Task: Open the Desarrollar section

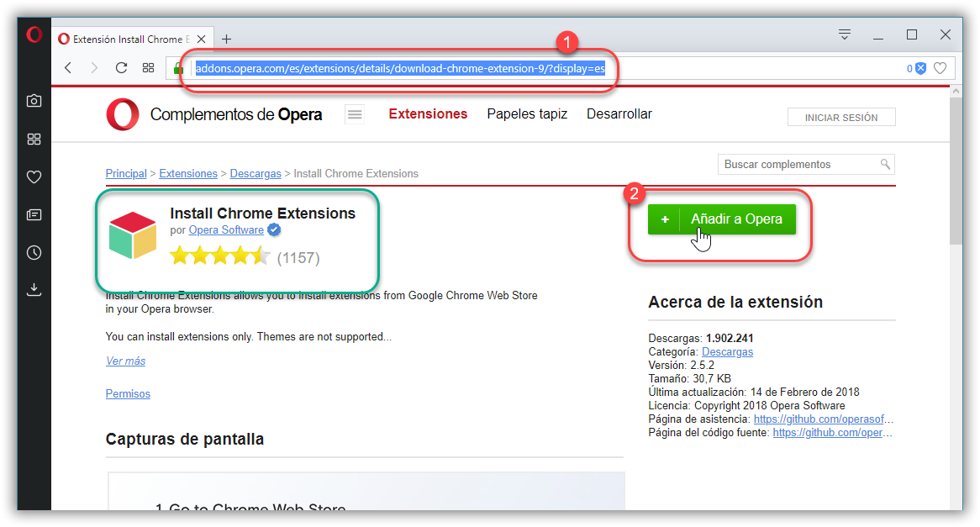Action: (619, 113)
